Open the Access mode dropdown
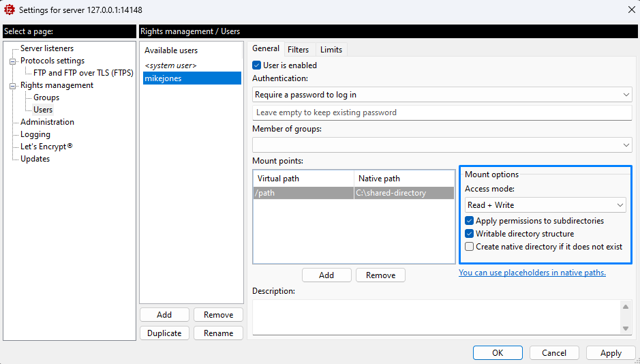Viewport: 640px width, 364px height. click(545, 205)
